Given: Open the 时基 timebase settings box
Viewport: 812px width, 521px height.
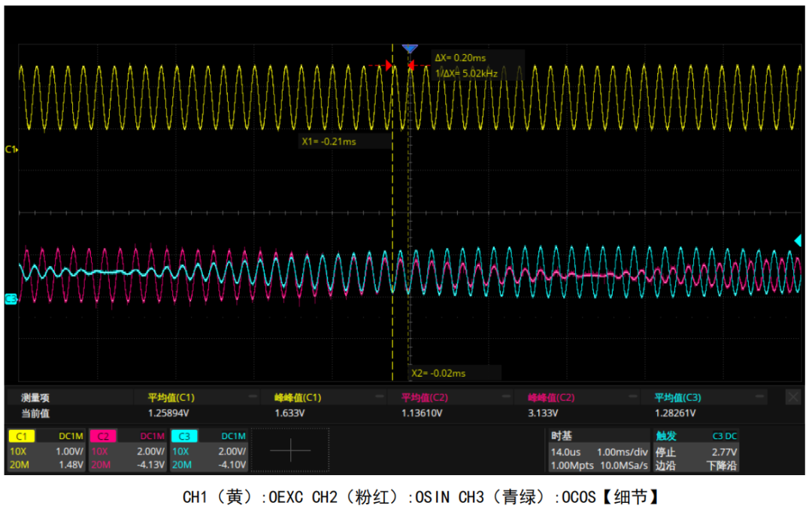Looking at the screenshot, I should coord(596,450).
